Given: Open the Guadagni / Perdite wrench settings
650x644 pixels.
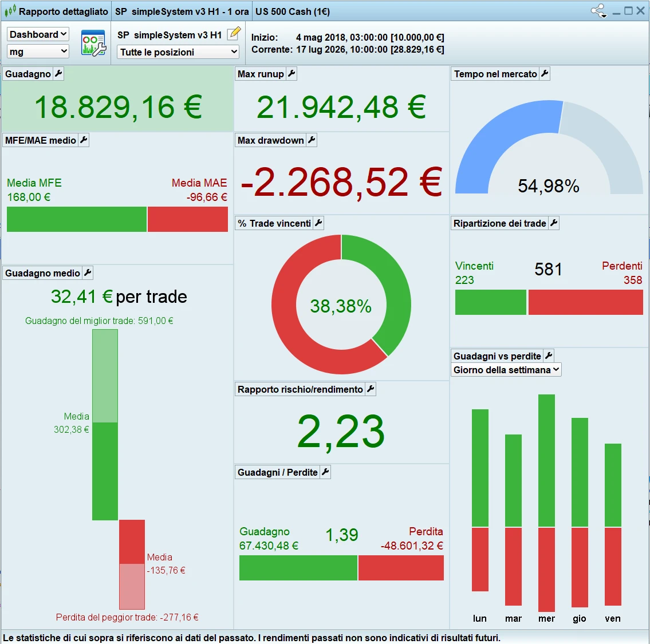Looking at the screenshot, I should pos(325,472).
